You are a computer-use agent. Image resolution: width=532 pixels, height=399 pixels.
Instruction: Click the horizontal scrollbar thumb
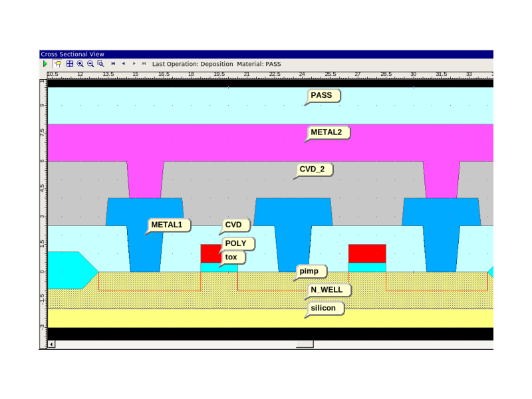(x=305, y=344)
